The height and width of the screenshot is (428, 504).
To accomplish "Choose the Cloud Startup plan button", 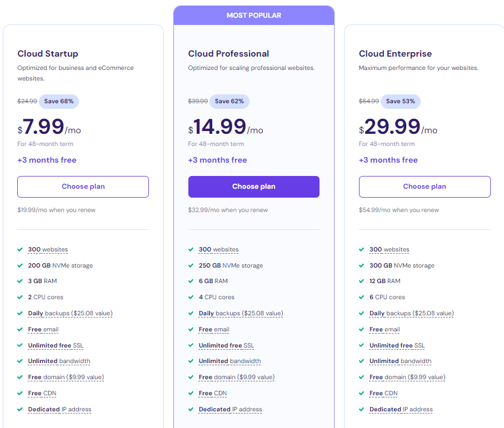I will tap(83, 187).
